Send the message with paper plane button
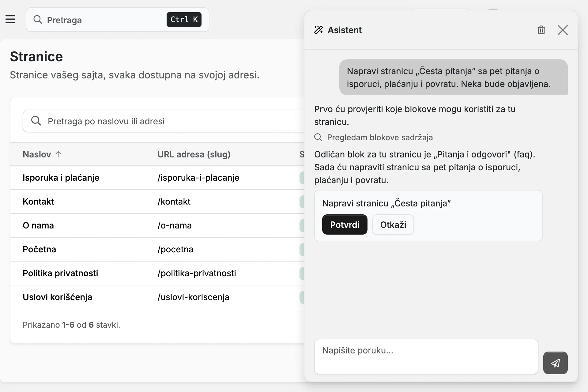Image resolution: width=588 pixels, height=392 pixels. (x=555, y=363)
